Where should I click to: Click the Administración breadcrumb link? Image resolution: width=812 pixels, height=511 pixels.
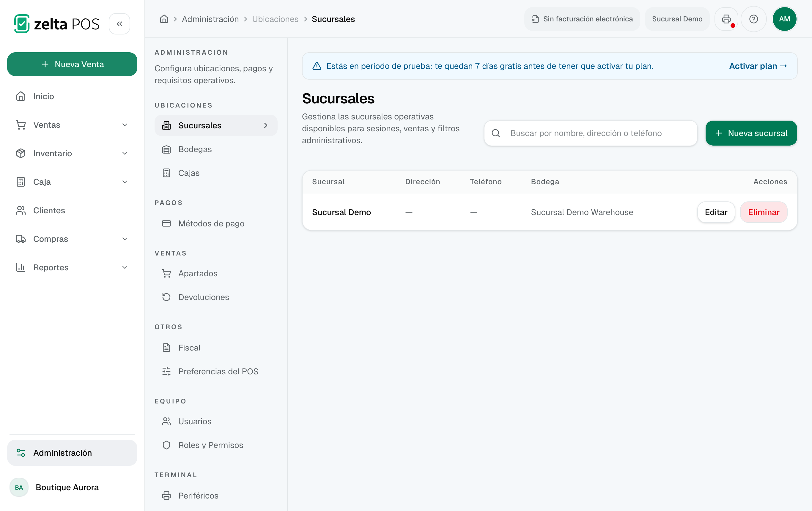[210, 19]
